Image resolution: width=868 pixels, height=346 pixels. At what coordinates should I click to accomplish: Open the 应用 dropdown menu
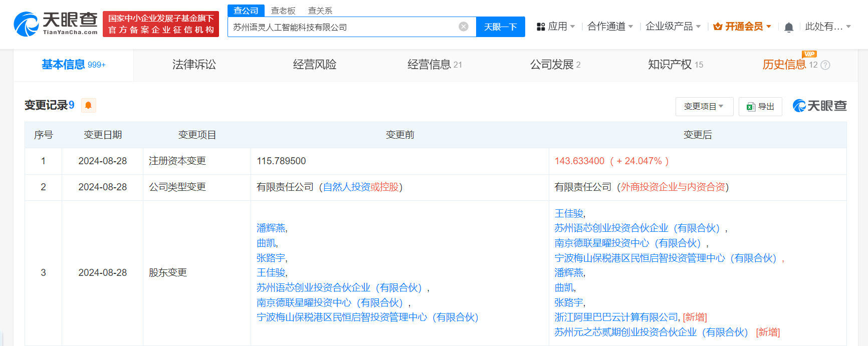click(x=556, y=27)
